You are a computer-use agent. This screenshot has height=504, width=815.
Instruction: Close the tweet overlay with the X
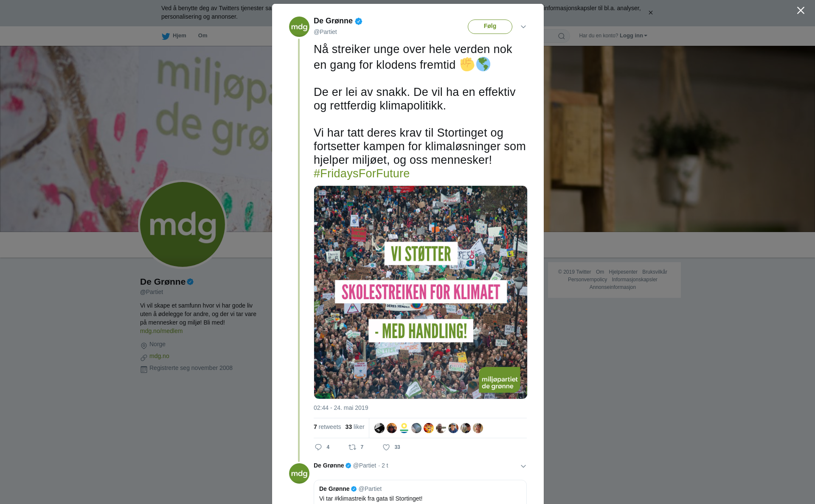(x=801, y=11)
